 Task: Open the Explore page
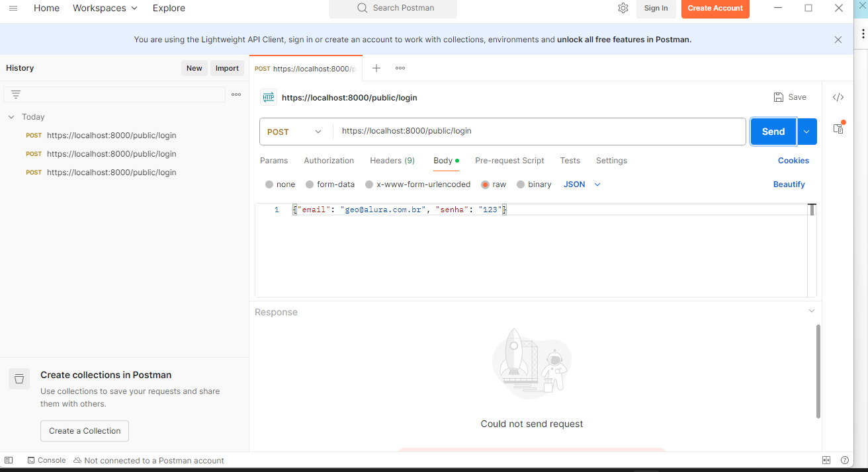pyautogui.click(x=169, y=8)
